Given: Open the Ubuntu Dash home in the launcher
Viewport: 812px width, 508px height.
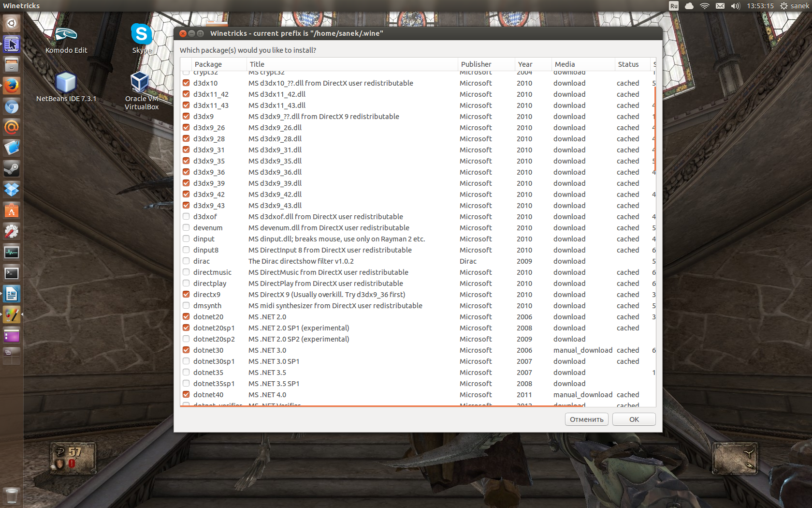Looking at the screenshot, I should coord(12,23).
